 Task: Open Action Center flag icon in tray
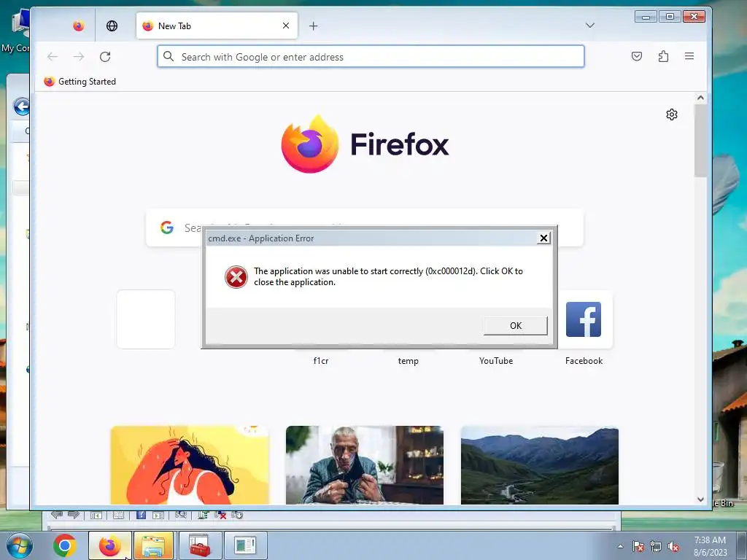(638, 547)
